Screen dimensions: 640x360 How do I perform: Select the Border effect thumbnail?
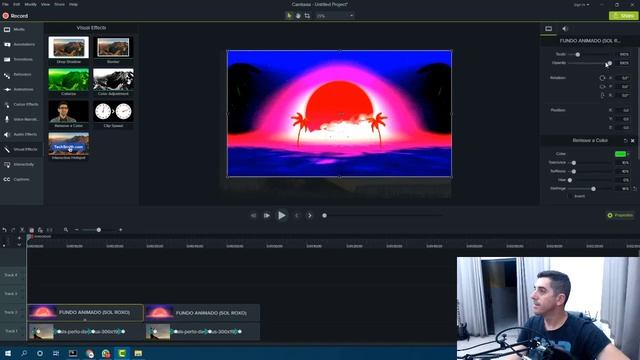tap(113, 47)
